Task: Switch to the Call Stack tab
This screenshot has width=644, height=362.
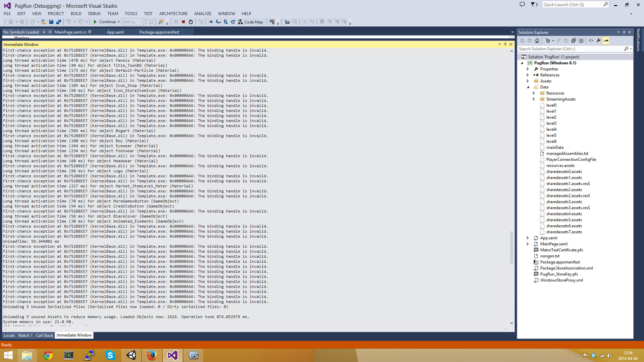Action: [x=44, y=335]
